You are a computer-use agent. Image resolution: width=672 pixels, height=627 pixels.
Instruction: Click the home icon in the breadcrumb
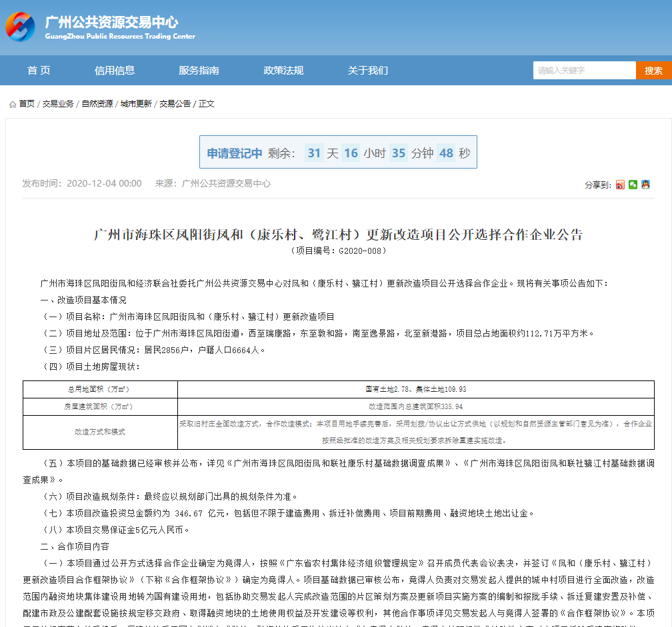(13, 104)
